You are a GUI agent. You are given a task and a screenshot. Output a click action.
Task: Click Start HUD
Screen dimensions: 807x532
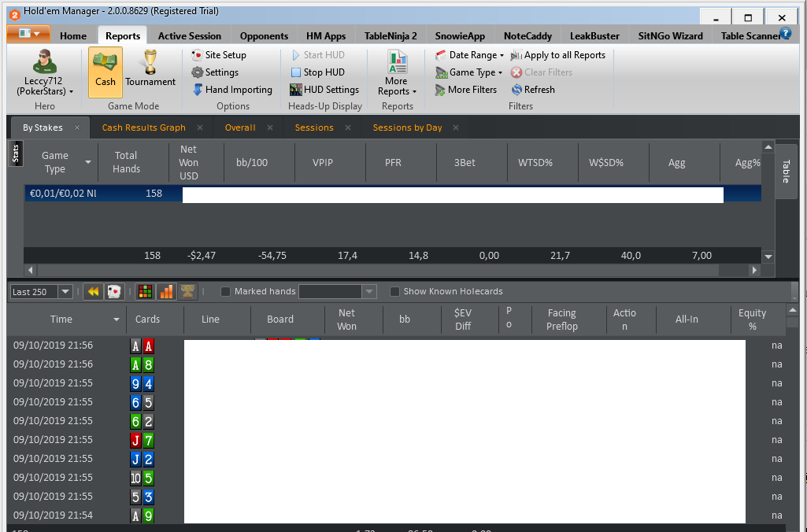click(x=318, y=55)
